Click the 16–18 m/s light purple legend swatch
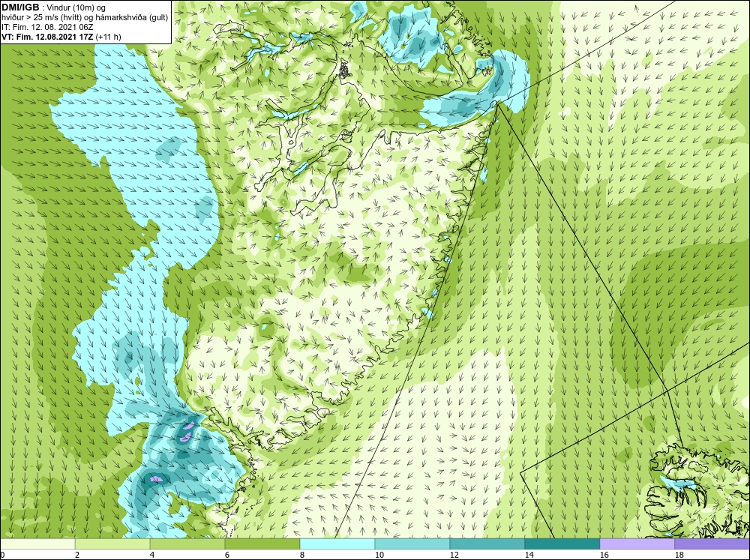Image resolution: width=750 pixels, height=560 pixels. 637,544
